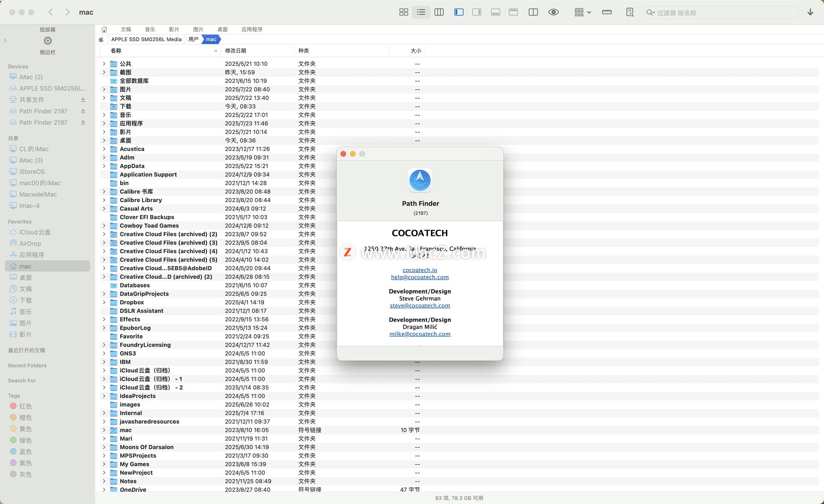The width and height of the screenshot is (824, 504).
Task: Expand the 公共 folder
Action: coord(104,63)
